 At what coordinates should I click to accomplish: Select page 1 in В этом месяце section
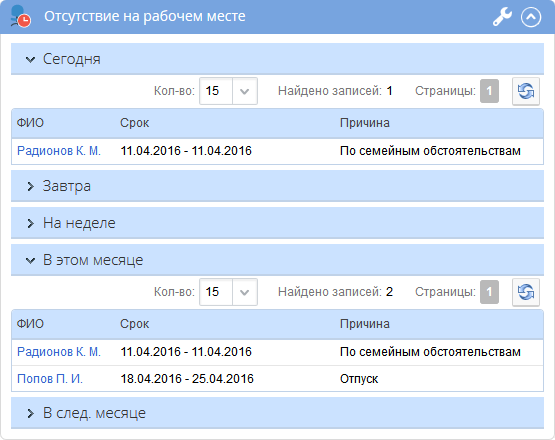(489, 292)
